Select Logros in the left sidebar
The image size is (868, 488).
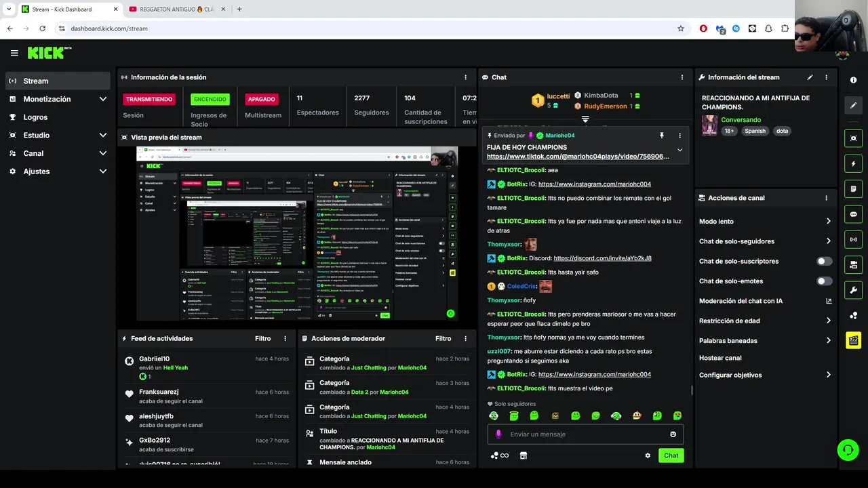click(58, 117)
